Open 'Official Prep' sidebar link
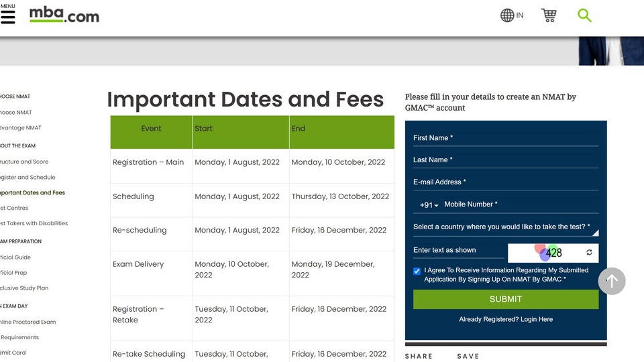The image size is (644, 362). (x=13, y=273)
